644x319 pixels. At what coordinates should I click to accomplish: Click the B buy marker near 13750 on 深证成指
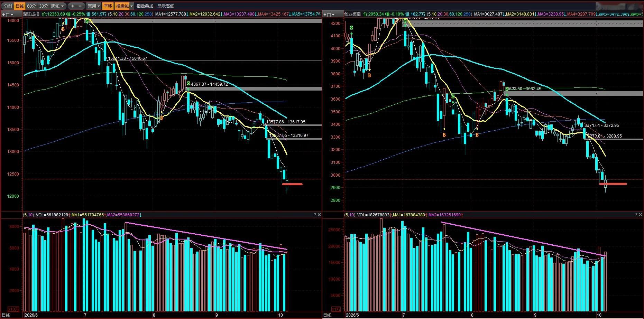point(161,118)
